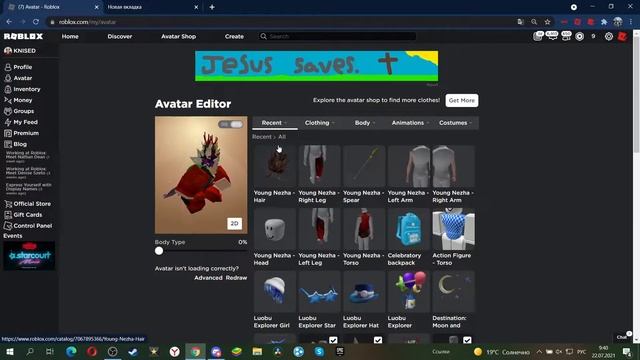Click the Roblox logo

coord(23,36)
